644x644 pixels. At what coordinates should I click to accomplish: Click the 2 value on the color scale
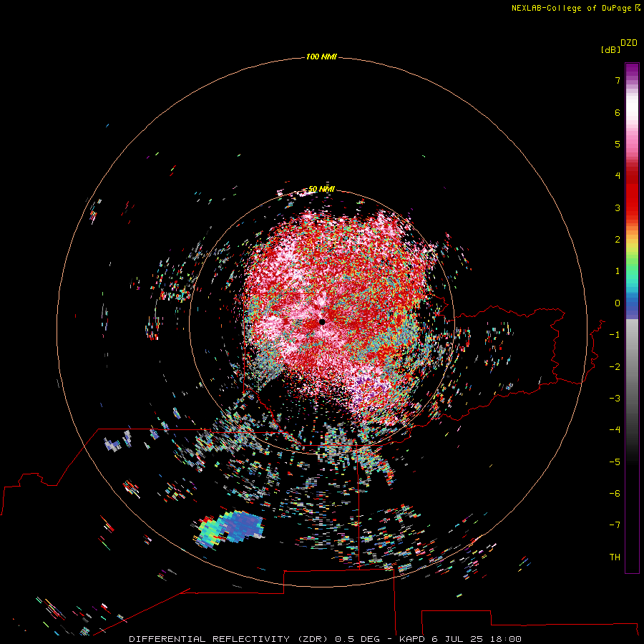coord(618,240)
